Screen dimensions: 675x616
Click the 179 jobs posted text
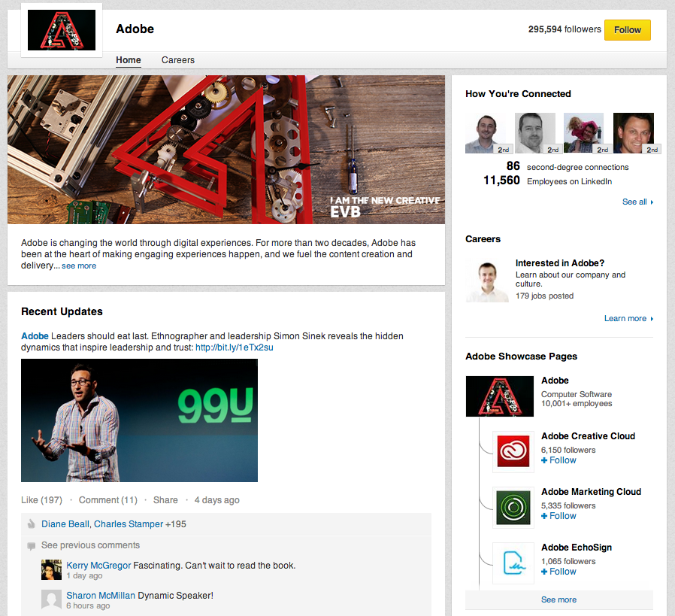(x=544, y=296)
